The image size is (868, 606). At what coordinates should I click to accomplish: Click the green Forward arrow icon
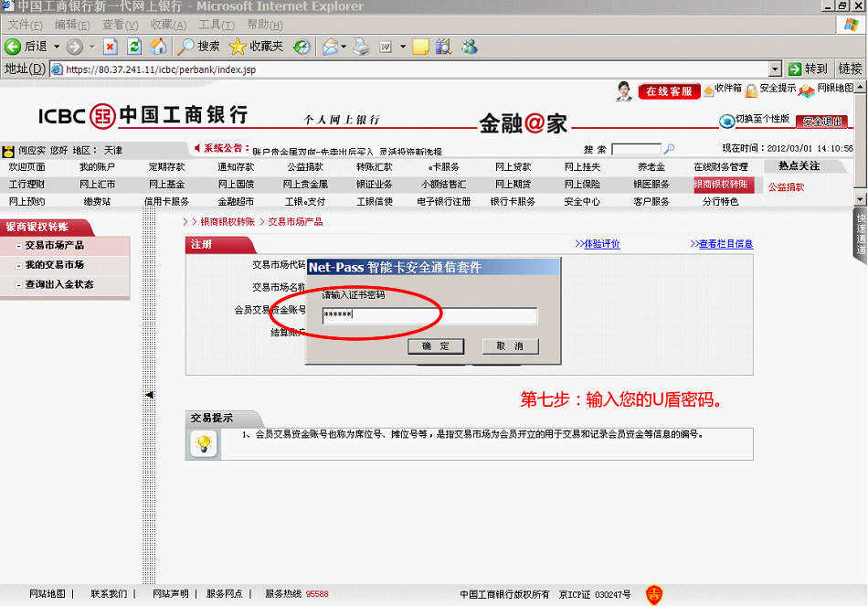(x=74, y=47)
